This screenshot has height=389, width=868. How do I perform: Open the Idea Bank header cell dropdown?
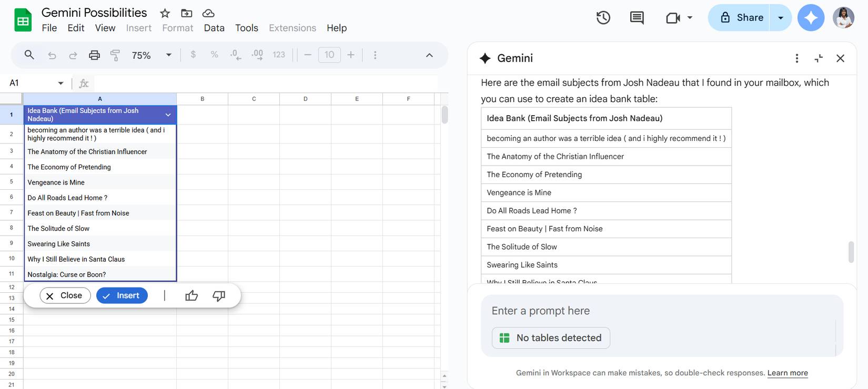[x=168, y=115]
